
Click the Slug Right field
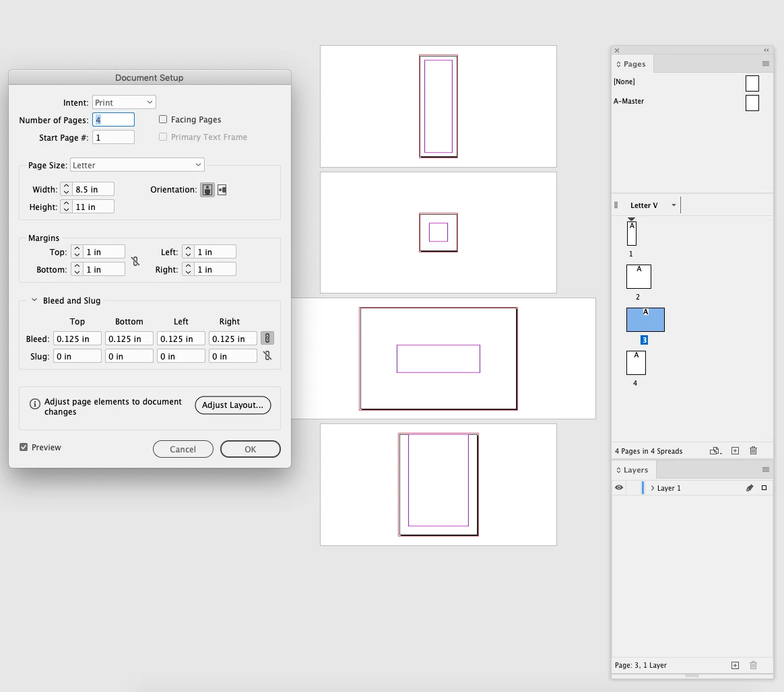pos(233,356)
